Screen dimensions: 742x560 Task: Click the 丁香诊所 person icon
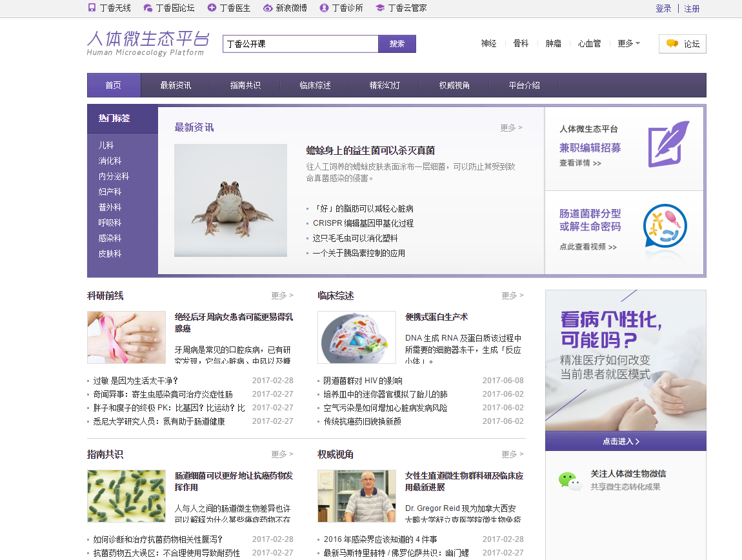tap(323, 8)
